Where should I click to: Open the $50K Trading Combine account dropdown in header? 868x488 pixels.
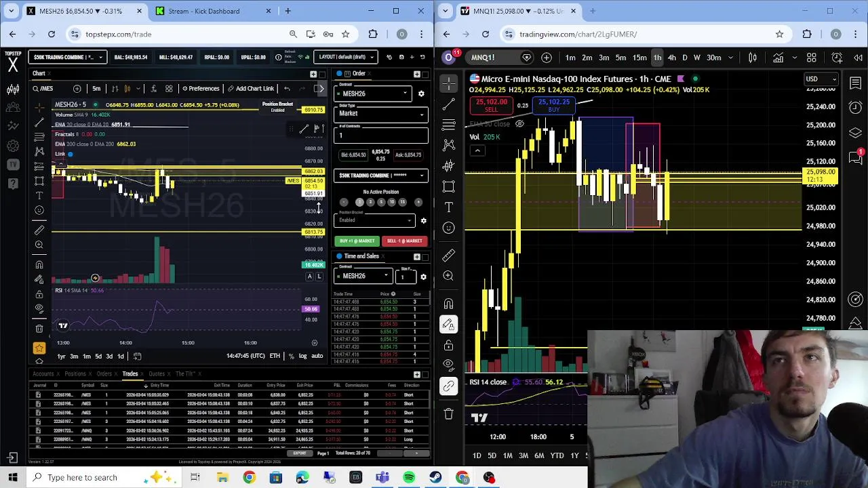click(68, 57)
